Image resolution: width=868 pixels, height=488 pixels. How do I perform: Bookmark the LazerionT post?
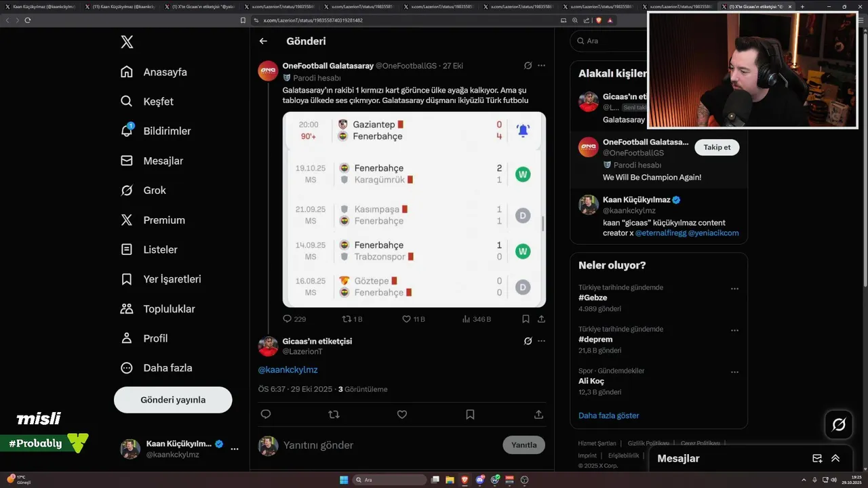pos(470,414)
